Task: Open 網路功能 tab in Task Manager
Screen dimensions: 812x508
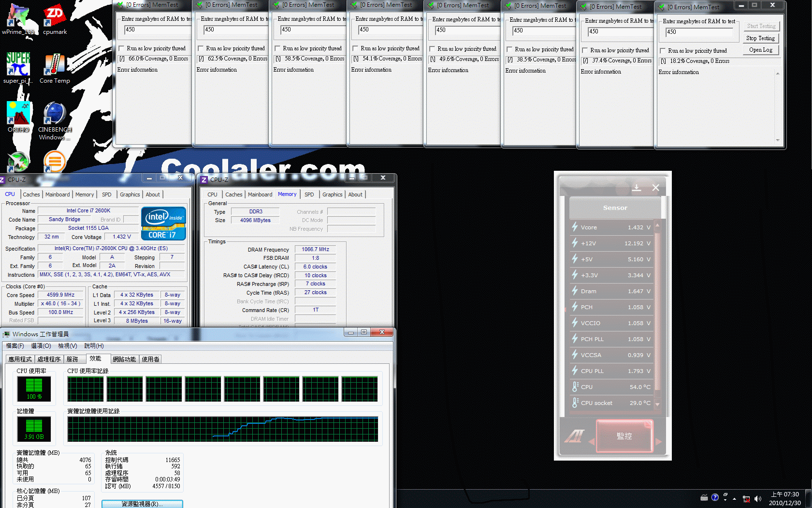Action: [124, 359]
